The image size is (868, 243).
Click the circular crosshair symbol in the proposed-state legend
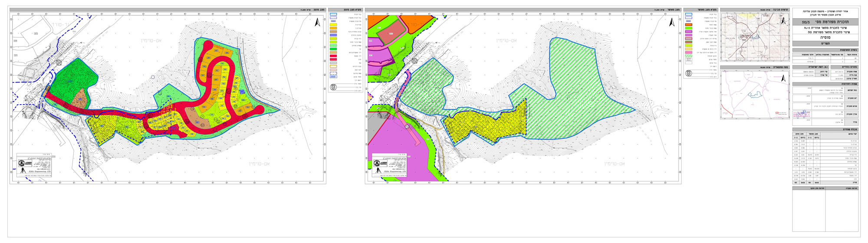coord(333,87)
